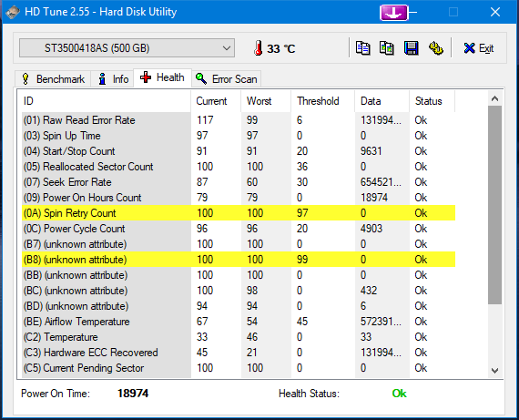Click the copy screenshot to clipboard icon

tap(387, 48)
